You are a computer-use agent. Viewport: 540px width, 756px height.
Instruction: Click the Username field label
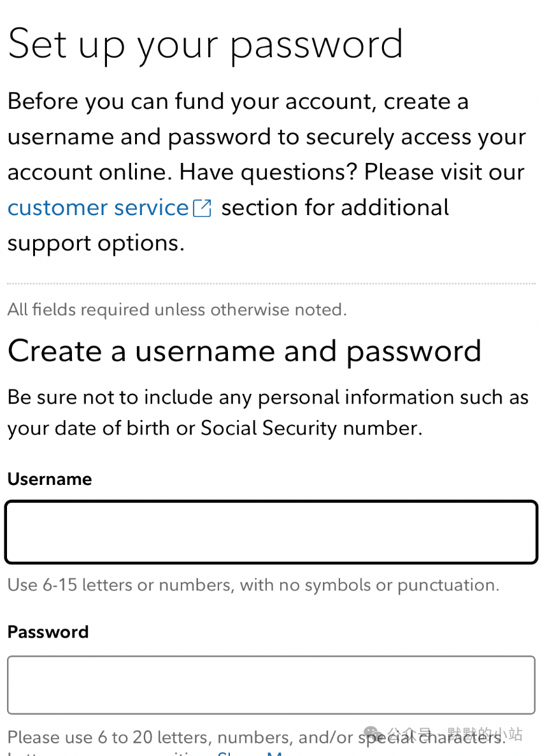point(49,479)
